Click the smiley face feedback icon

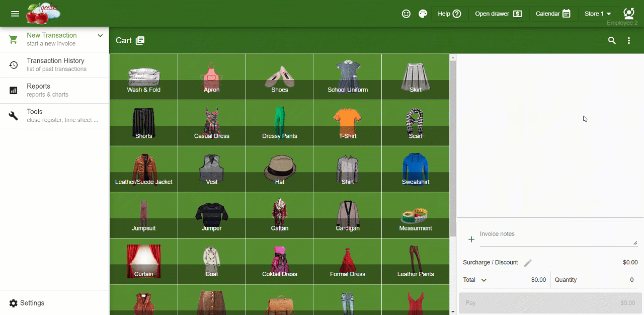pyautogui.click(x=406, y=14)
